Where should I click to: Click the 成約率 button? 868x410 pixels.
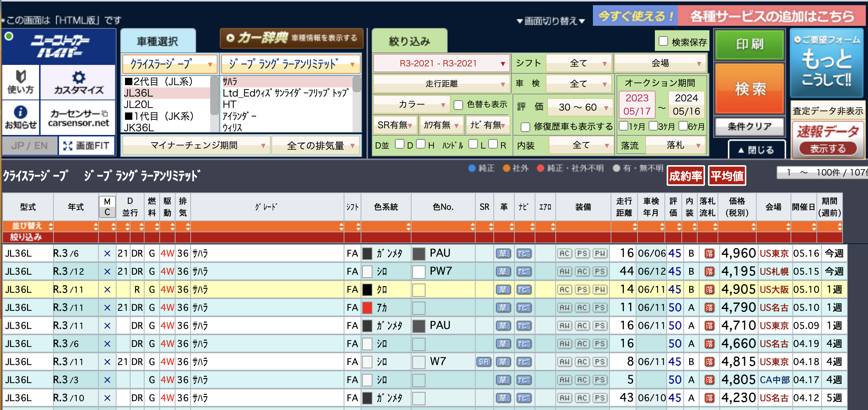pos(685,176)
